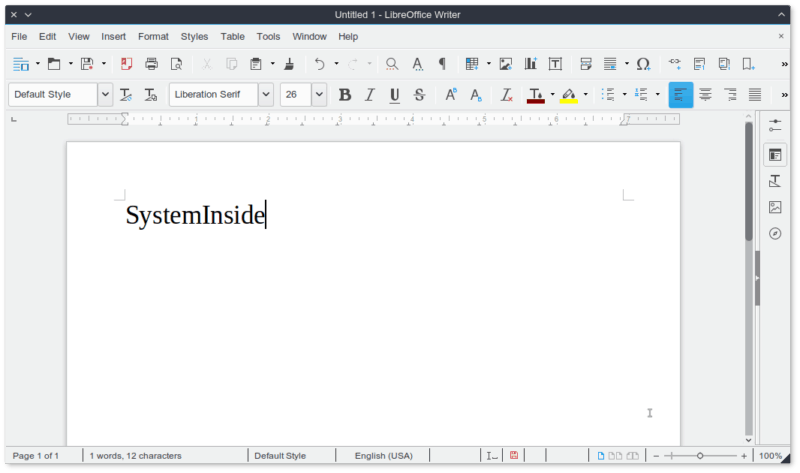Image resolution: width=800 pixels, height=473 pixels.
Task: Open sidebar Styles deck
Action: pyautogui.click(x=775, y=181)
